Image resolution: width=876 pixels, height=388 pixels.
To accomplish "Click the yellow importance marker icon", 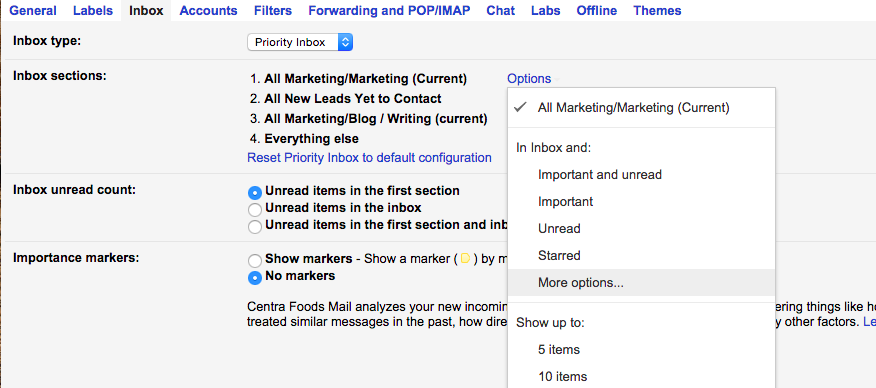I will [x=465, y=259].
